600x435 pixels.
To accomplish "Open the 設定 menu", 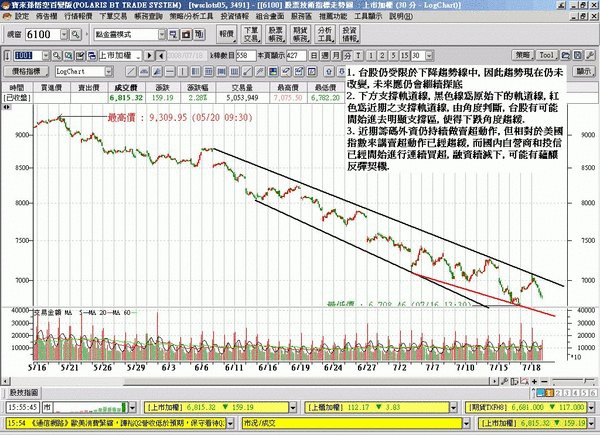I will 21,16.
